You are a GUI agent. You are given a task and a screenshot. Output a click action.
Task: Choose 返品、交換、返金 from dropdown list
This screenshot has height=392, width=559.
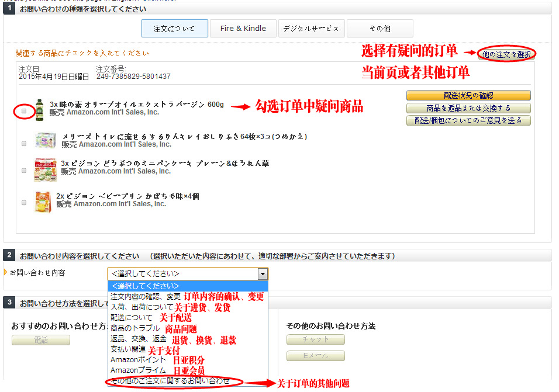coord(138,339)
